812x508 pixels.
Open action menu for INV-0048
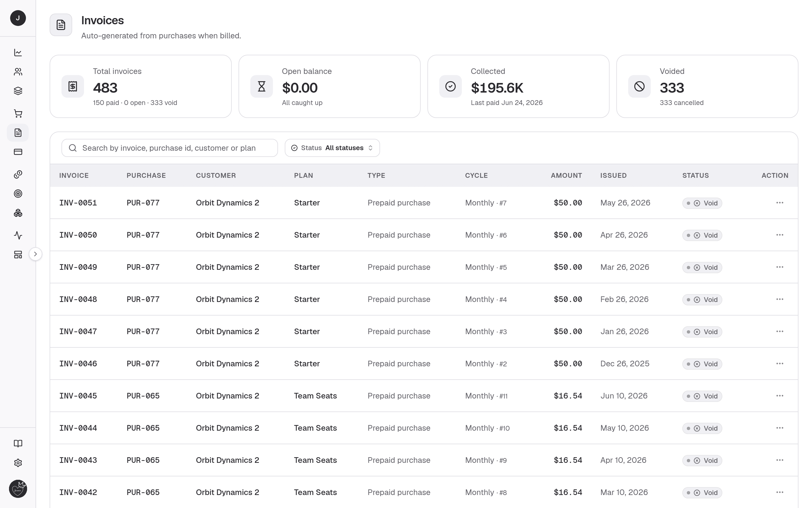pos(780,299)
